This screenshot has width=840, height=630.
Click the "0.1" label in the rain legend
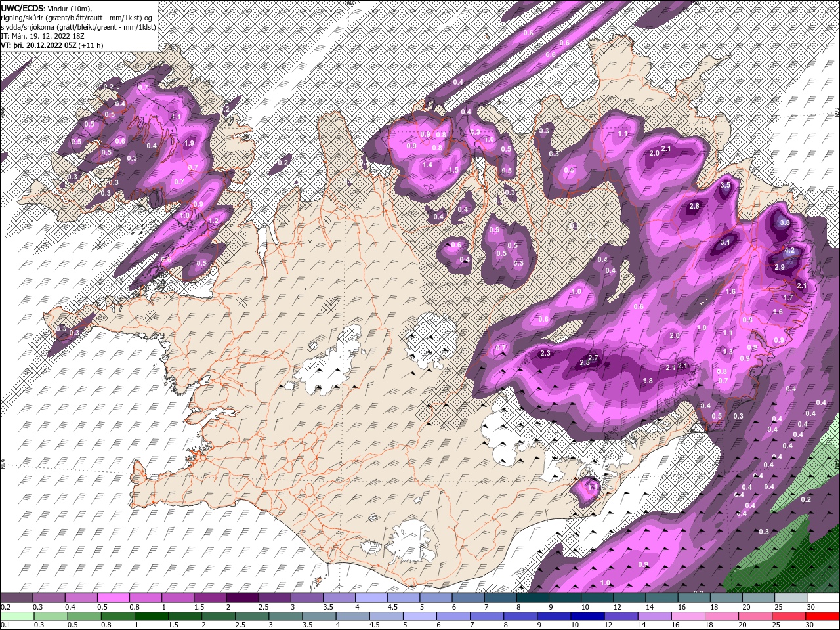coord(5,625)
